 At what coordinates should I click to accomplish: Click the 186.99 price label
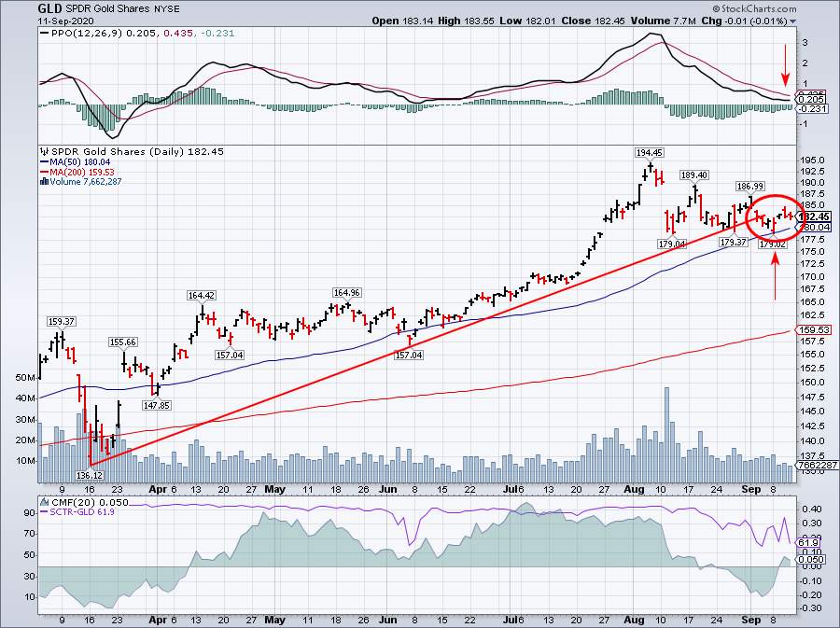750,187
